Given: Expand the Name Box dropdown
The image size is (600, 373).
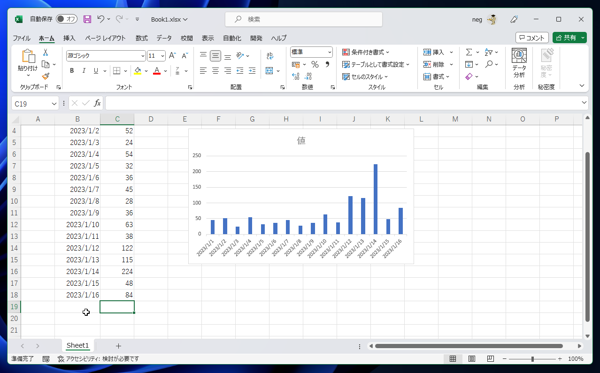Looking at the screenshot, I should click(x=54, y=103).
